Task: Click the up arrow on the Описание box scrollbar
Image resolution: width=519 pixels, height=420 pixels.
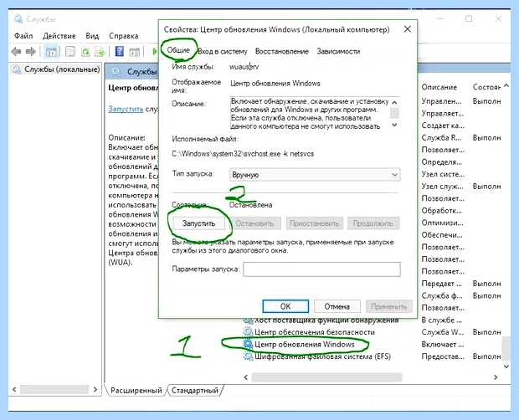Action: coord(394,103)
